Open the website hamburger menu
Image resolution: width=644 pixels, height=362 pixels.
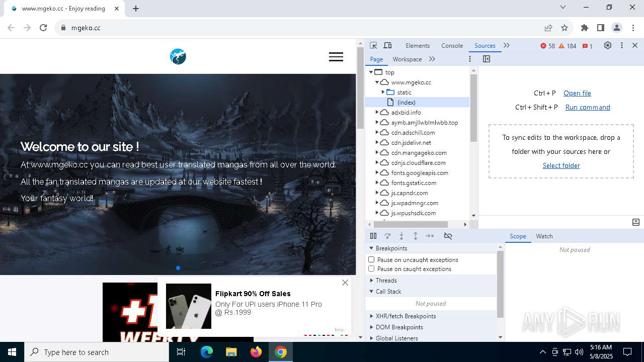tap(336, 57)
